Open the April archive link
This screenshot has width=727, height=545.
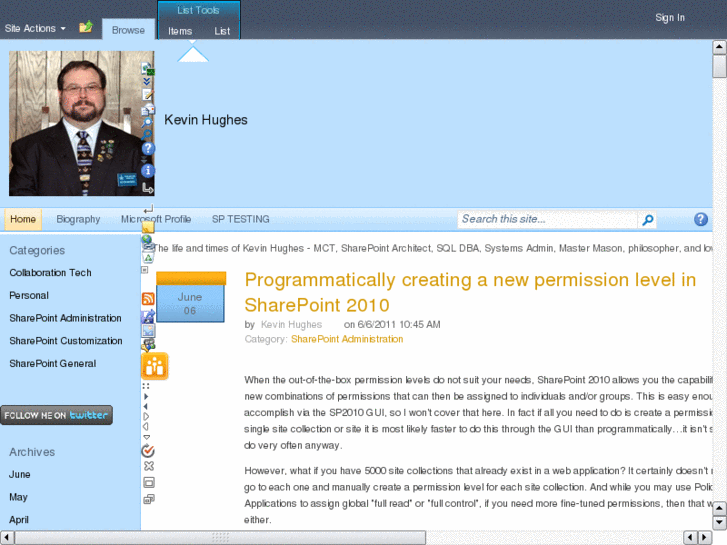[x=19, y=520]
